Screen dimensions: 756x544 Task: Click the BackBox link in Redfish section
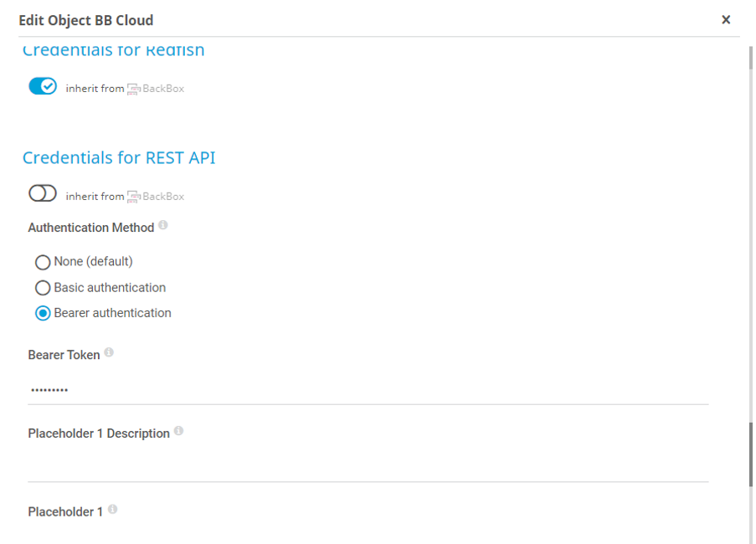[x=163, y=89]
